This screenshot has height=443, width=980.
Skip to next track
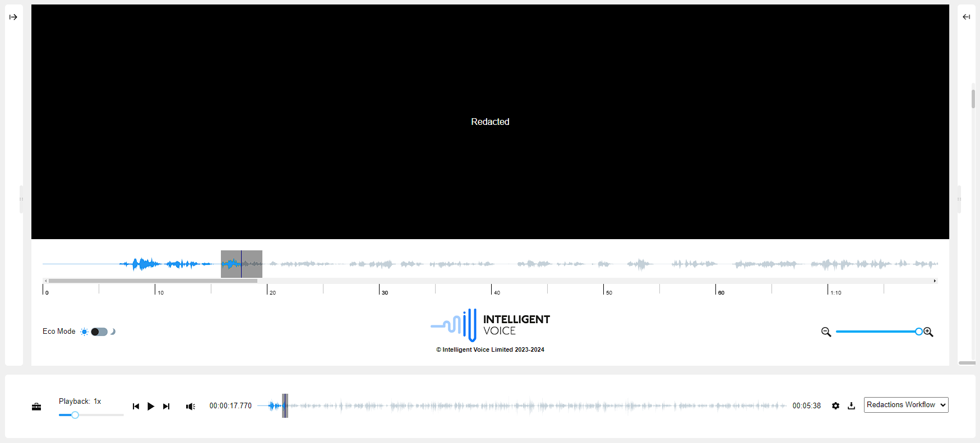click(166, 407)
